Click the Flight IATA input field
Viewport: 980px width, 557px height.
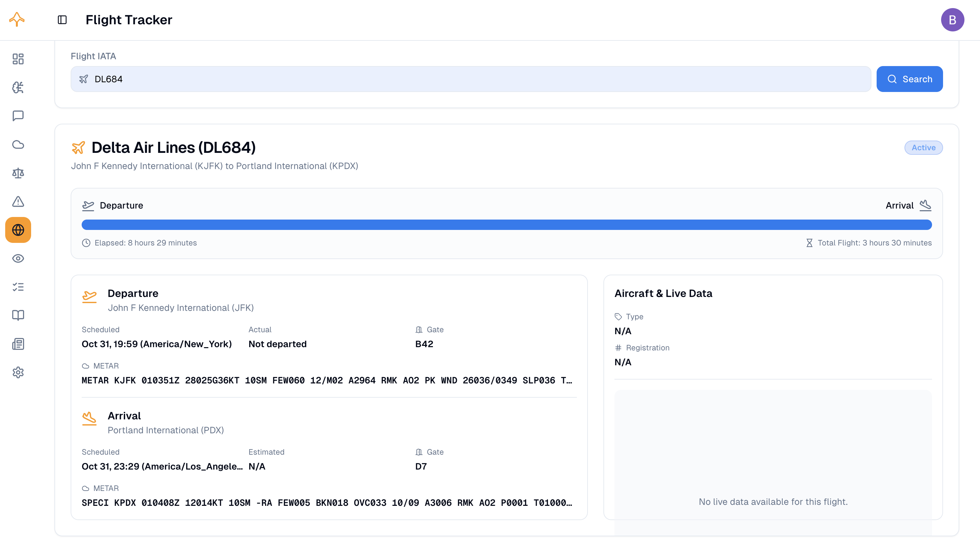coord(471,79)
